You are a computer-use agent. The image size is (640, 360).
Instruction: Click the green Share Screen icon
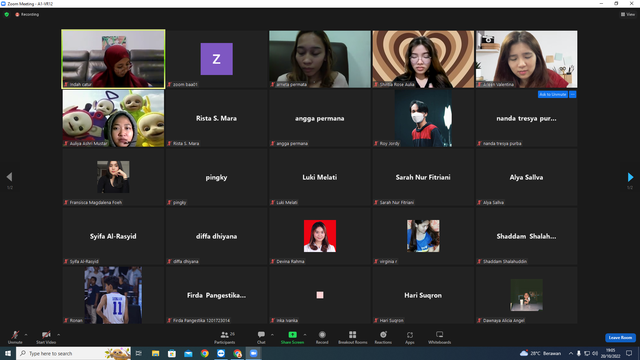[x=292, y=335]
